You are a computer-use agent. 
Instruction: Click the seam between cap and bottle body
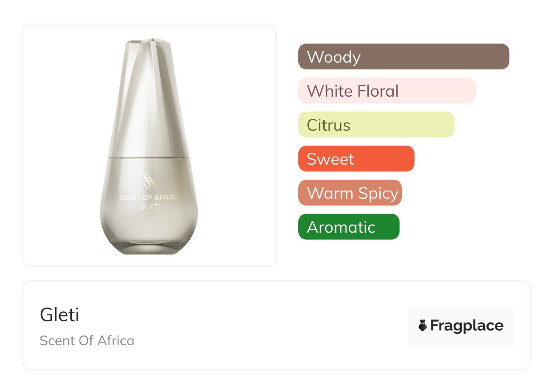coord(149,157)
